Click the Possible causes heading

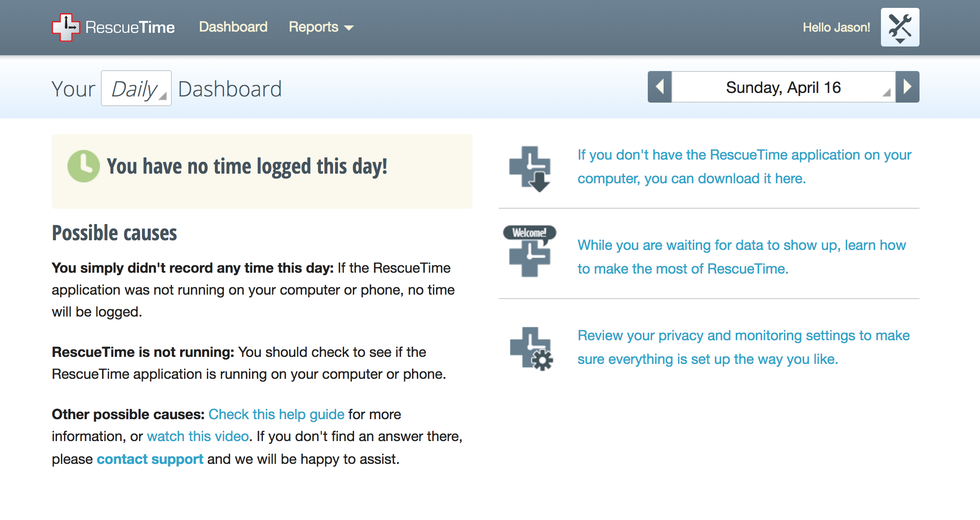114,233
